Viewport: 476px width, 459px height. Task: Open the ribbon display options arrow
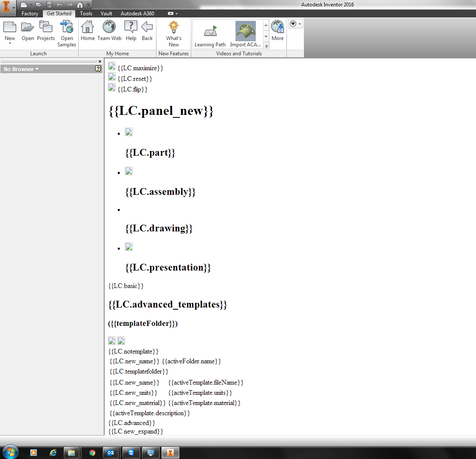tap(177, 14)
